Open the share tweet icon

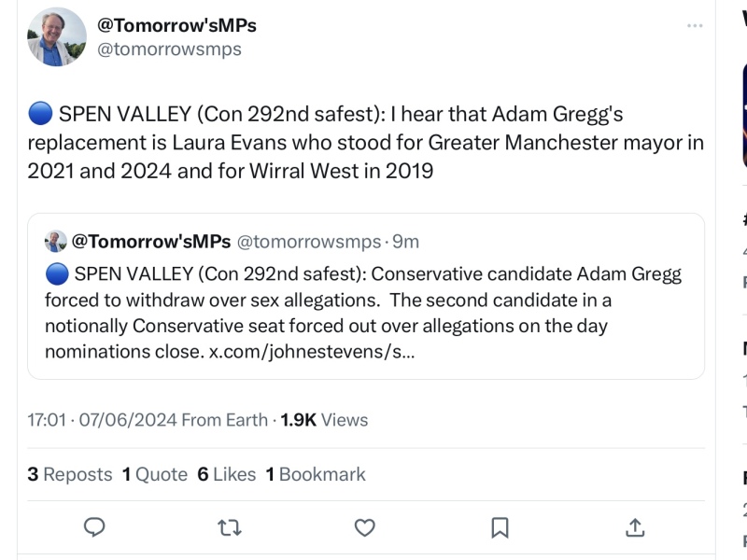635,527
